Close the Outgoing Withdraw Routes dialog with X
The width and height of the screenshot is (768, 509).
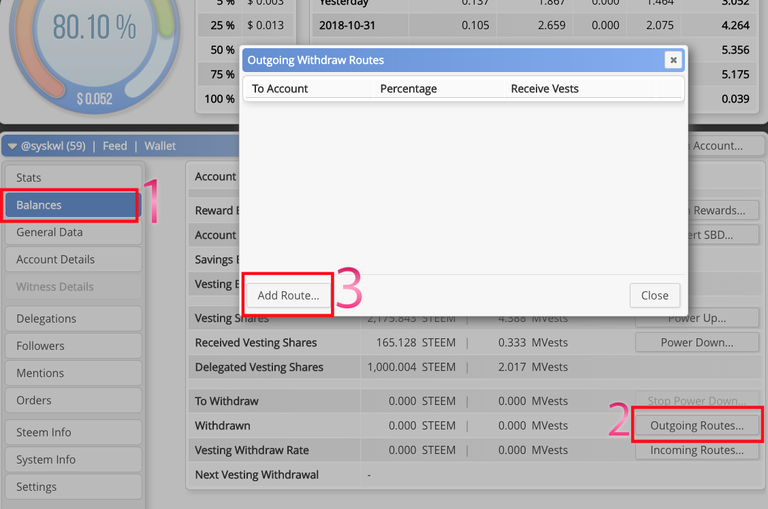point(673,60)
